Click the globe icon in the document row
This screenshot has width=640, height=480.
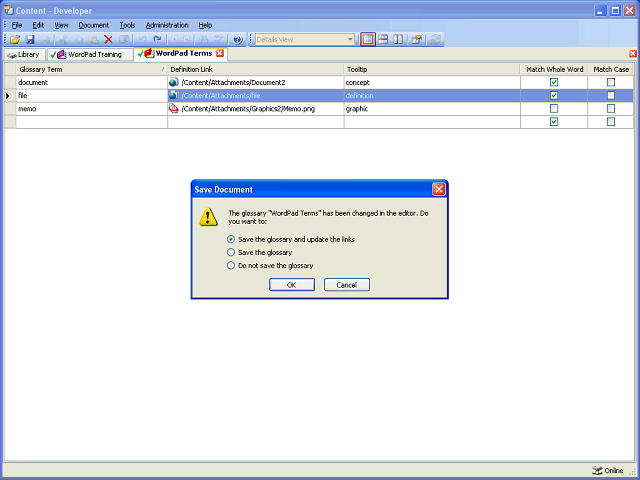[x=173, y=82]
